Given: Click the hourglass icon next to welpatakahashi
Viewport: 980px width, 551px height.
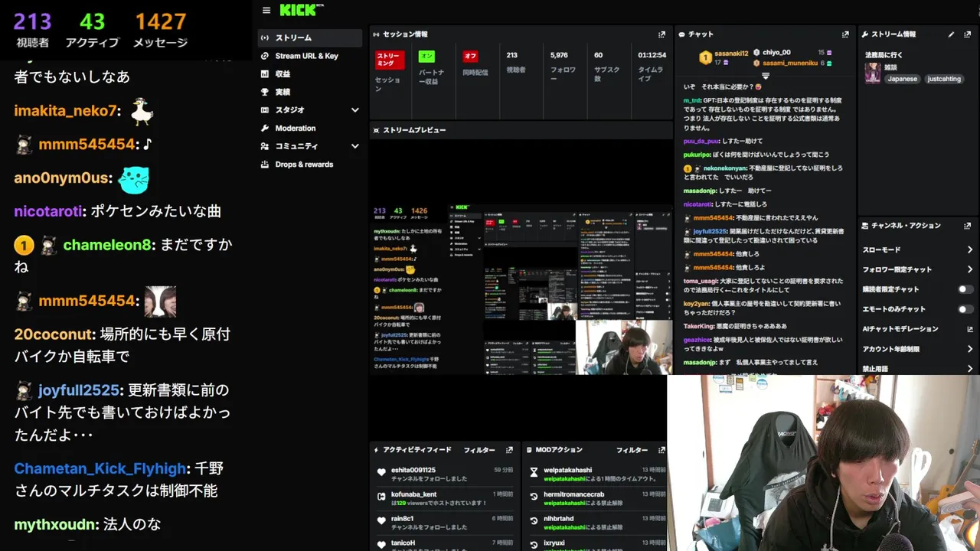Looking at the screenshot, I should coord(534,472).
